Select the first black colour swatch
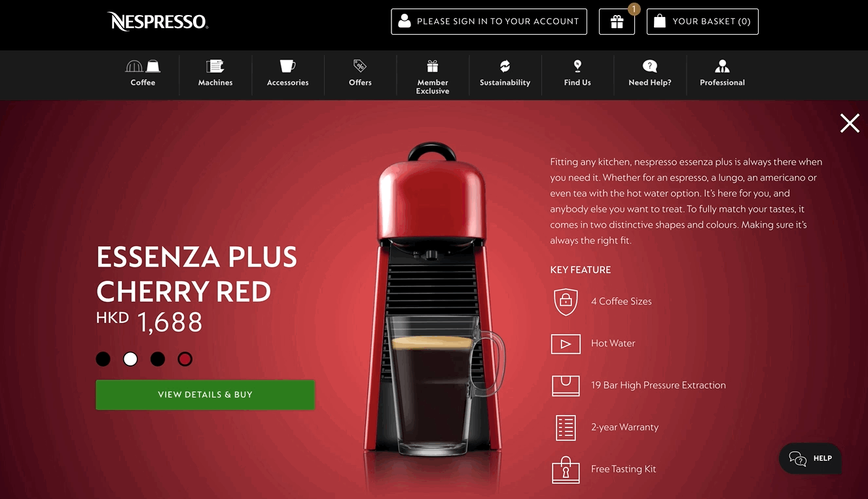The image size is (868, 499). click(x=103, y=359)
